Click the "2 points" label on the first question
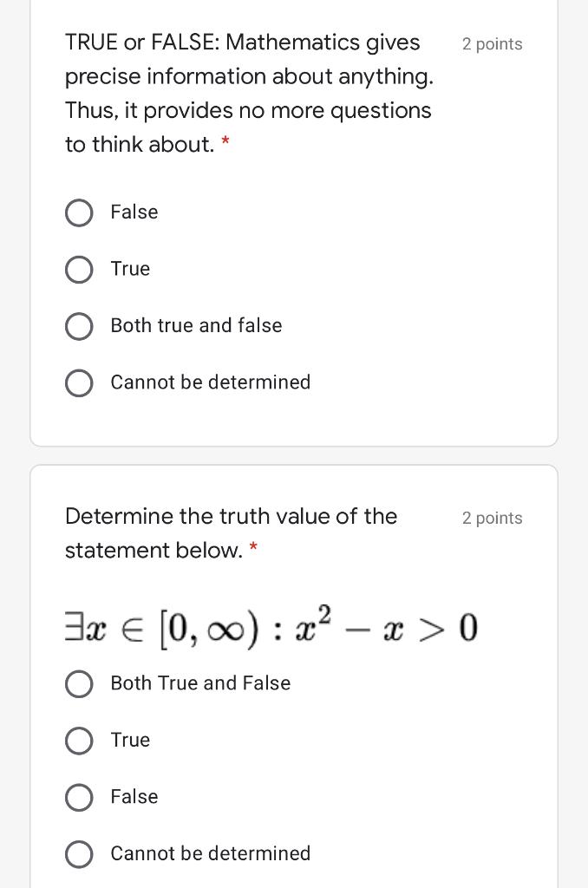Viewport: 588px width, 888px height. [492, 43]
